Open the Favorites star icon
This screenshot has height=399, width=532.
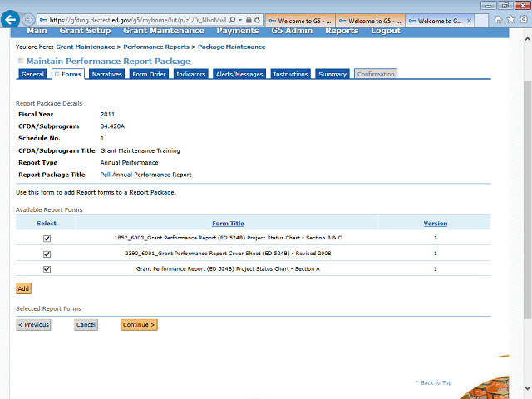[510, 20]
